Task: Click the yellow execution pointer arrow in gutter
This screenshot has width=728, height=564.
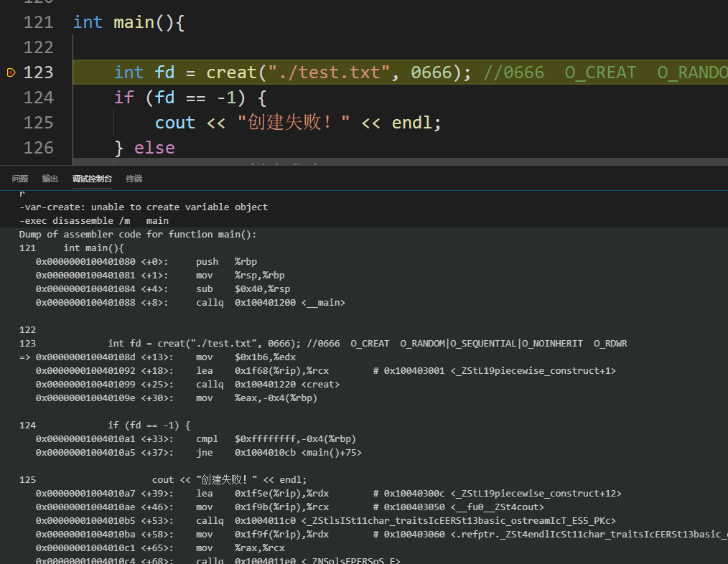Action: [12, 72]
